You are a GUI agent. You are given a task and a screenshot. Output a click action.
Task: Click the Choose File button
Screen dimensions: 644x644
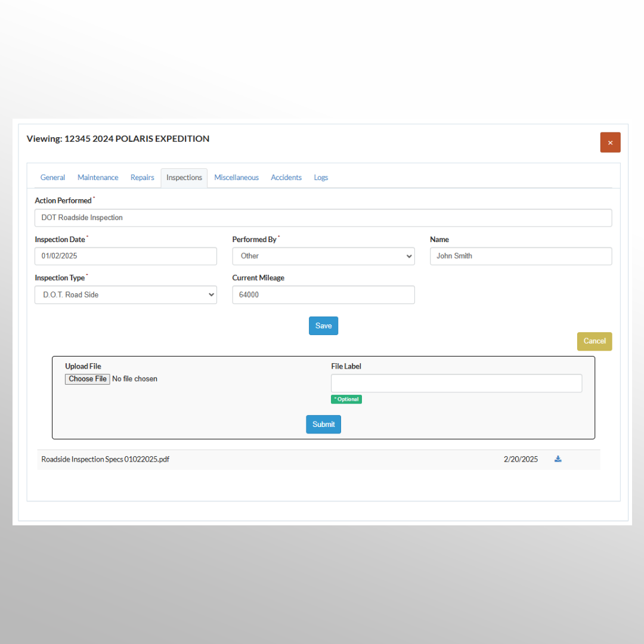(88, 379)
